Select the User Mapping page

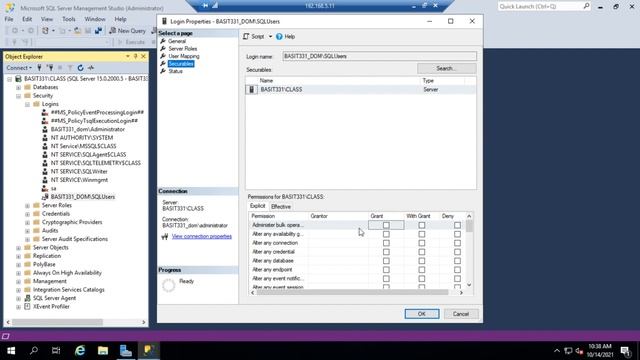click(x=184, y=56)
